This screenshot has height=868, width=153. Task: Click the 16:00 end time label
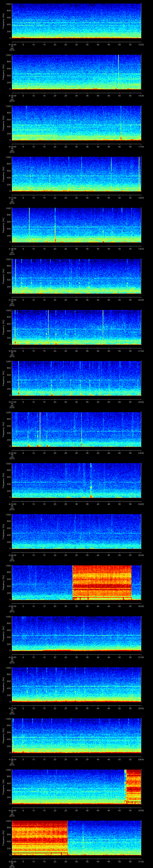[141, 96]
